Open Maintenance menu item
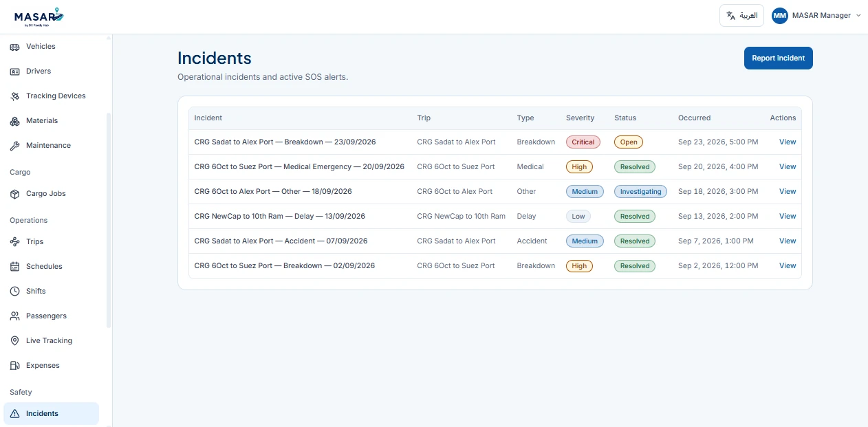This screenshot has height=427, width=868. (x=51, y=146)
